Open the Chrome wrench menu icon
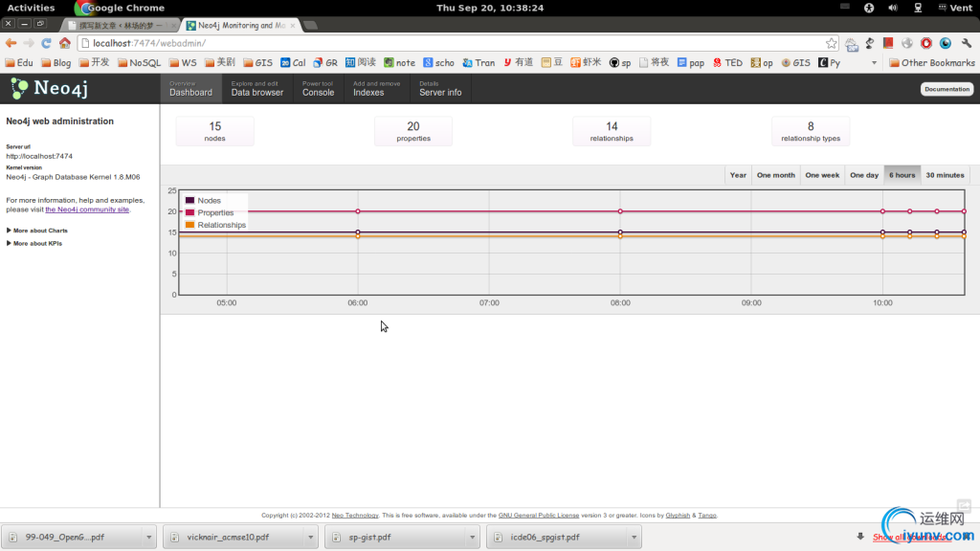Screen dimensions: 980x551 (x=967, y=43)
